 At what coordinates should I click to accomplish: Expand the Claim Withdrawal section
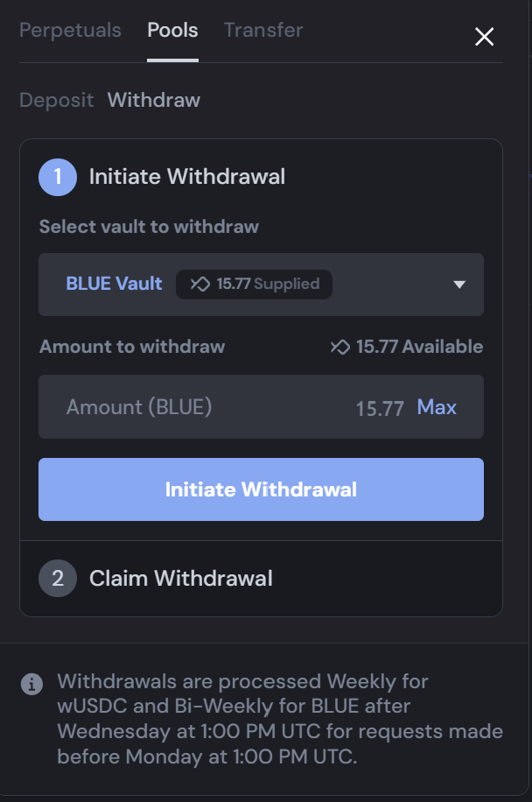pyautogui.click(x=180, y=579)
